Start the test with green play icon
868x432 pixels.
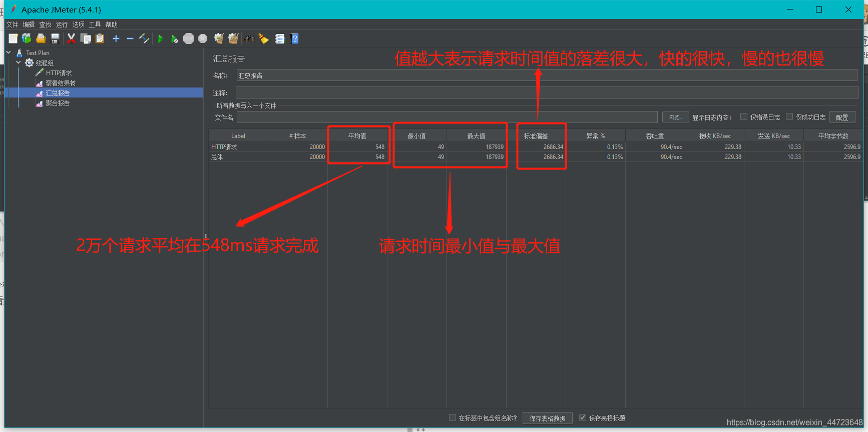click(160, 38)
